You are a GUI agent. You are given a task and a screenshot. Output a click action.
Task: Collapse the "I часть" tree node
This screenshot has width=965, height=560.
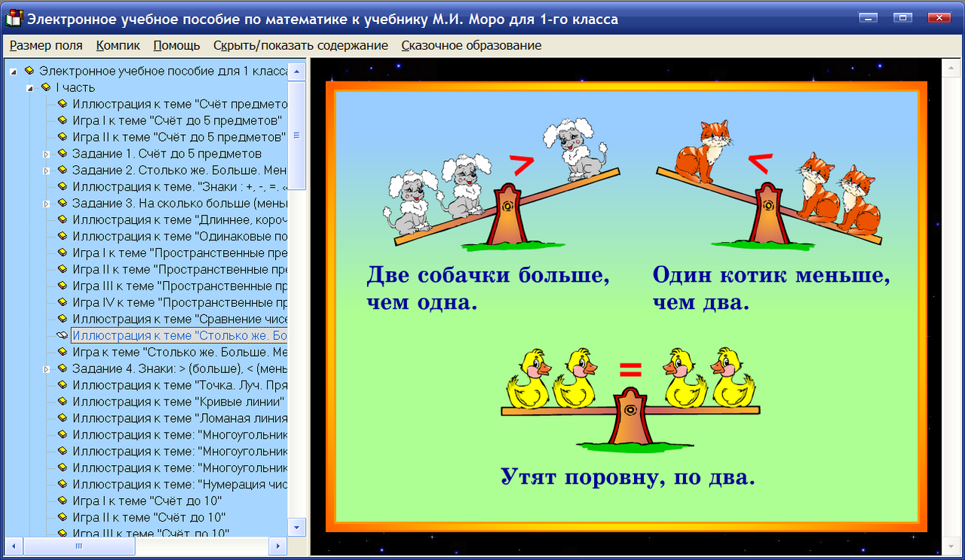(29, 87)
